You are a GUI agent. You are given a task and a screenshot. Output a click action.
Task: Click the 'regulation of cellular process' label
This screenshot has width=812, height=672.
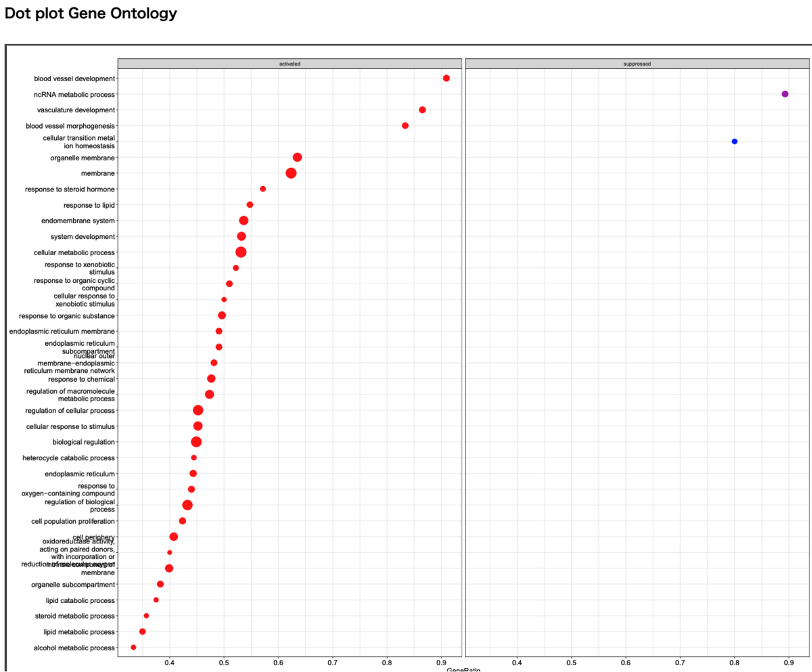click(70, 411)
